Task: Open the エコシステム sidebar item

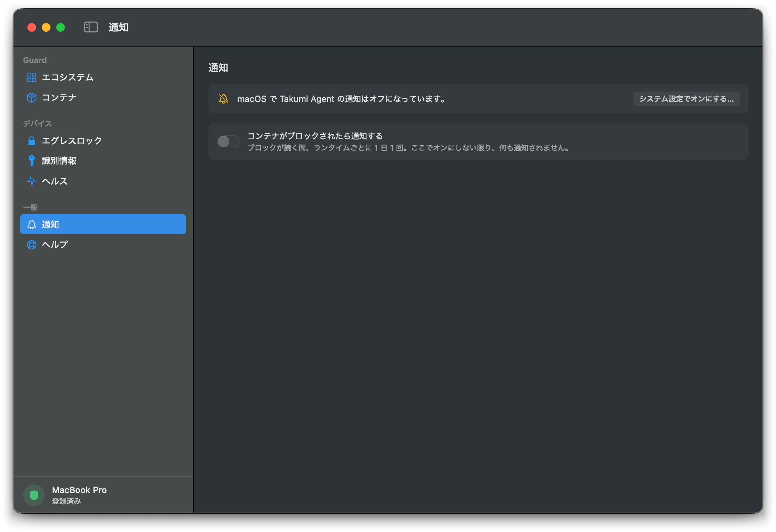Action: pos(103,77)
